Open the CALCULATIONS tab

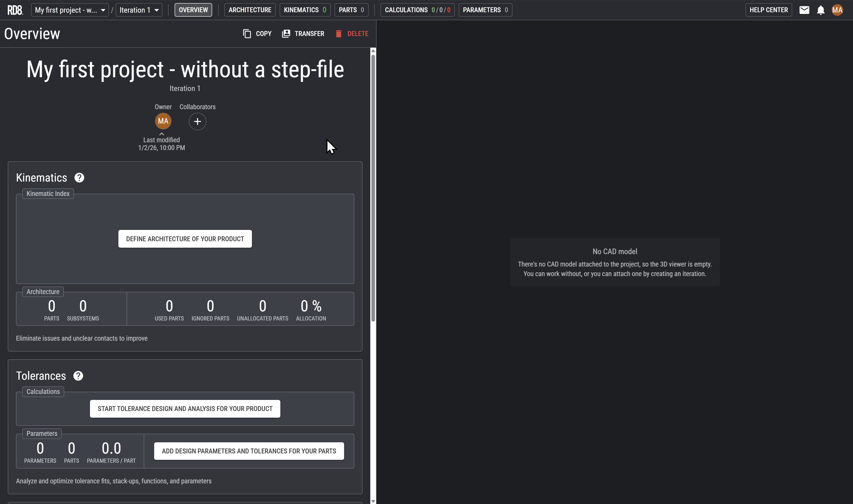point(417,10)
